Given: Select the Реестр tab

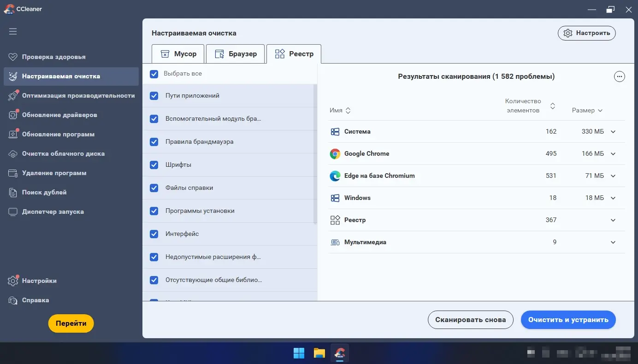Looking at the screenshot, I should coord(294,54).
